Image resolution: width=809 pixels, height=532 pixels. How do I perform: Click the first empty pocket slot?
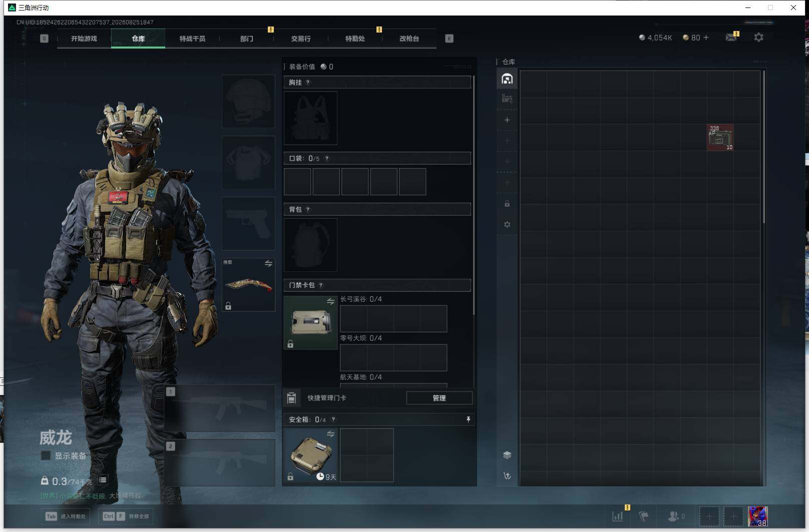(x=297, y=181)
